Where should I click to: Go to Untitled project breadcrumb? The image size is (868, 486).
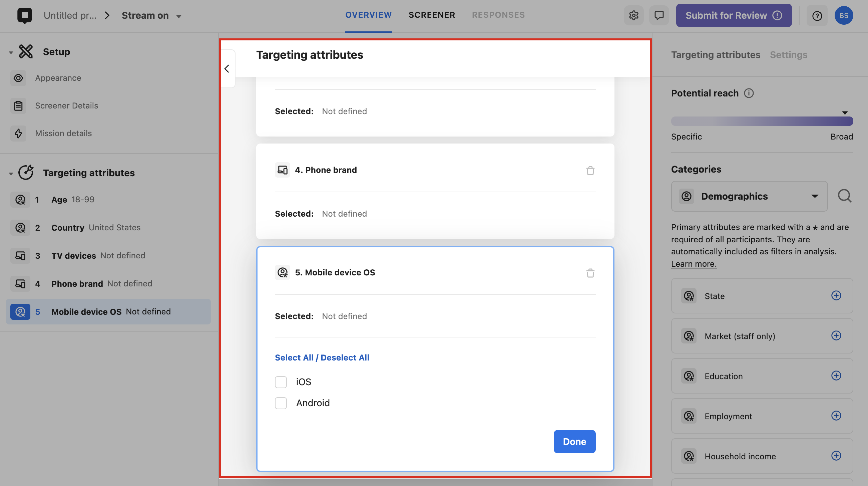(70, 15)
